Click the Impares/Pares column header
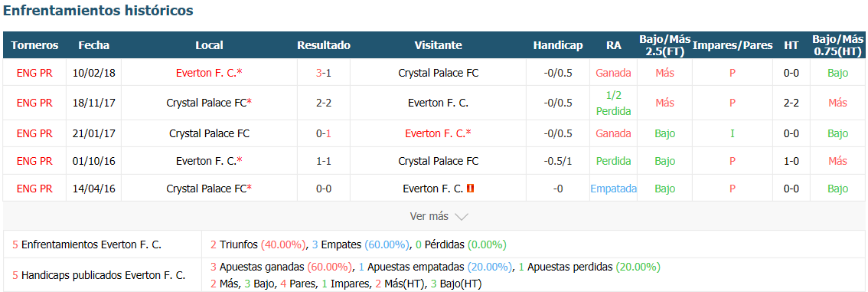Image resolution: width=868 pixels, height=292 pixels. pyautogui.click(x=733, y=45)
